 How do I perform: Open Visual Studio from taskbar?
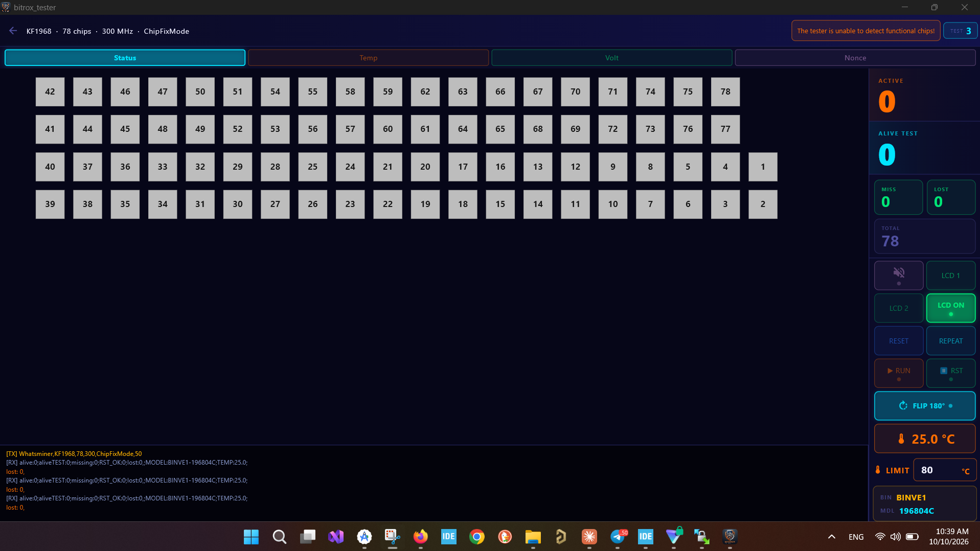coord(336,537)
